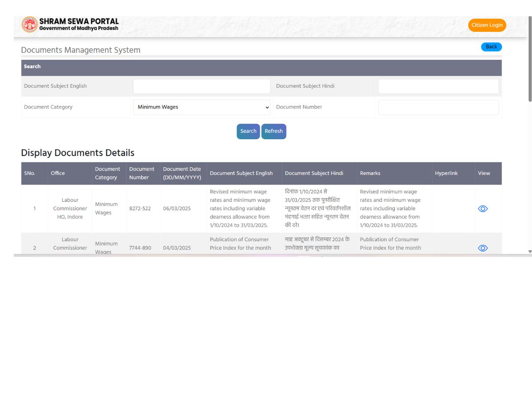
Task: Go Back using the blue Back button
Action: [491, 47]
